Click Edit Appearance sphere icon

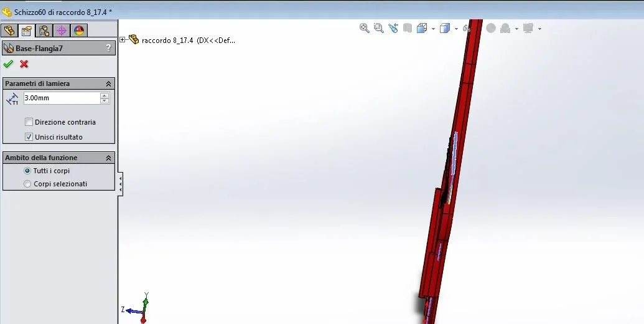pos(491,28)
